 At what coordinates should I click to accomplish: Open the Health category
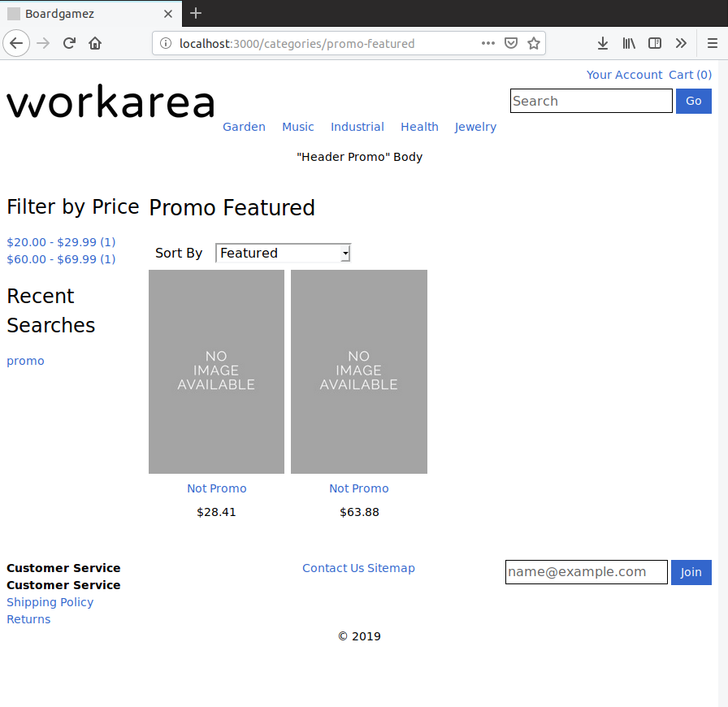[x=419, y=127]
